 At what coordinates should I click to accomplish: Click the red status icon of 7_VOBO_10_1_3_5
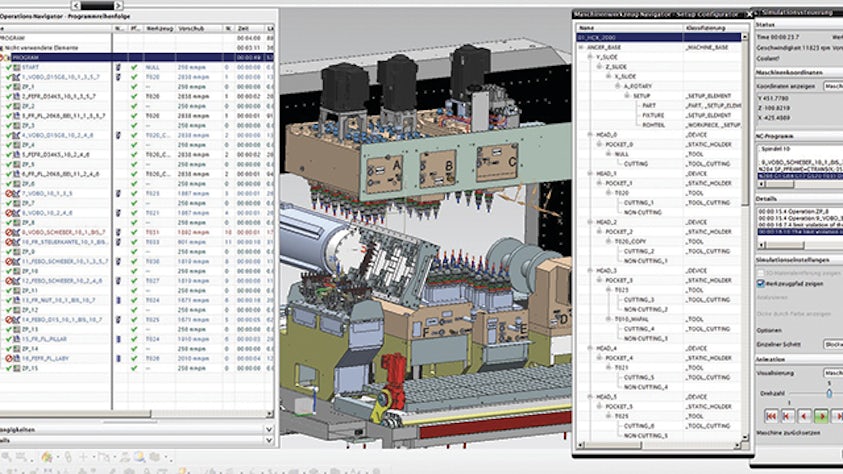9,193
